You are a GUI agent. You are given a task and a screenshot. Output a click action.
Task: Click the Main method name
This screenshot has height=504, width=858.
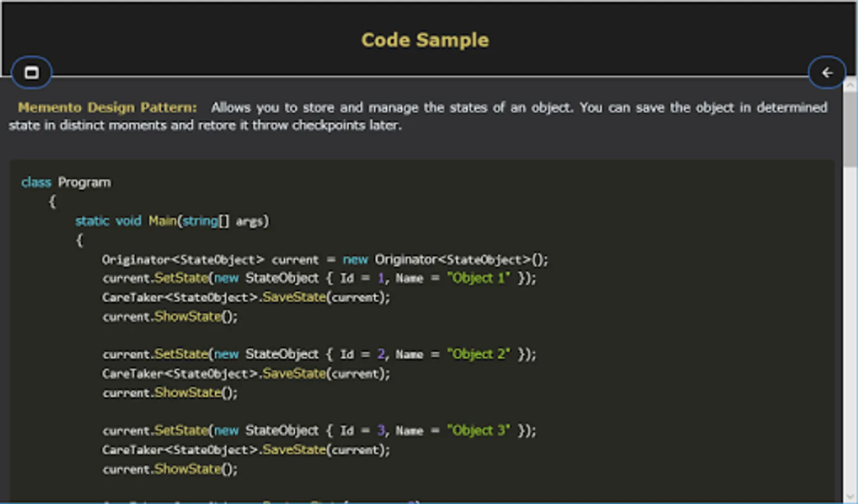tap(163, 221)
